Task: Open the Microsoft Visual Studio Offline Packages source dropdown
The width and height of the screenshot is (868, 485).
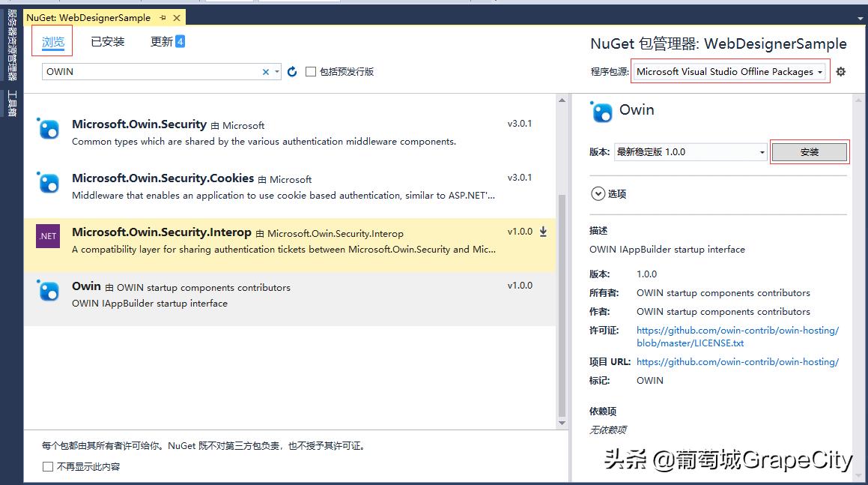Action: (x=728, y=70)
